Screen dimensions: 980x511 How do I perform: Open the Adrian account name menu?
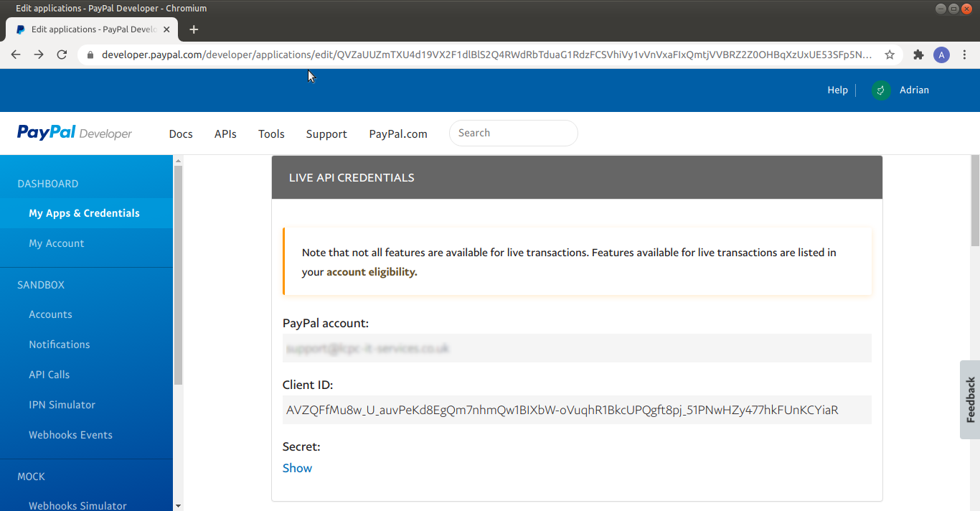tap(914, 90)
